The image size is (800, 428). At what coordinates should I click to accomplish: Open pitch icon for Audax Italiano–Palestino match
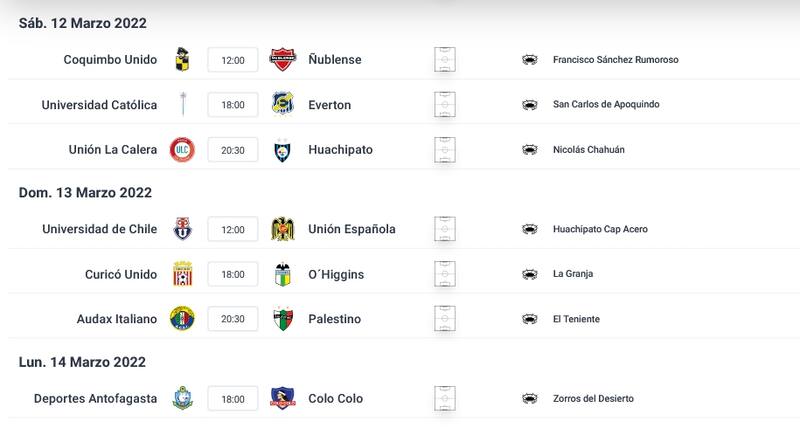point(446,319)
